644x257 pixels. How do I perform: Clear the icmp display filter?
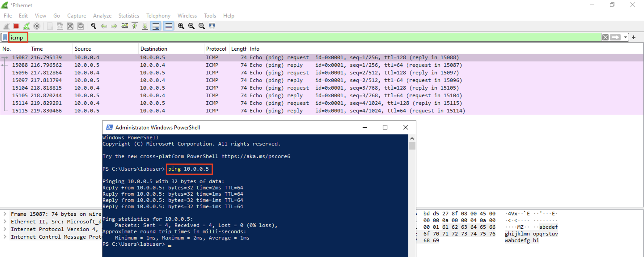[605, 37]
